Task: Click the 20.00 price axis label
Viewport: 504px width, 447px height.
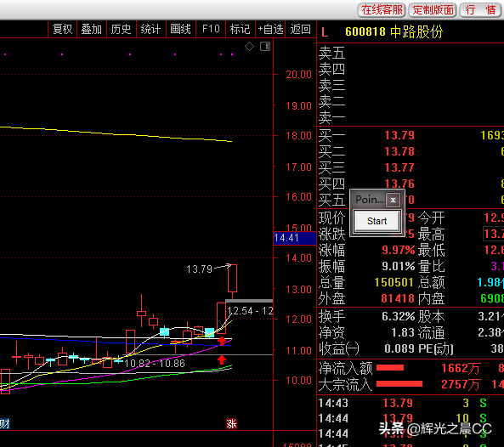Action: [298, 75]
